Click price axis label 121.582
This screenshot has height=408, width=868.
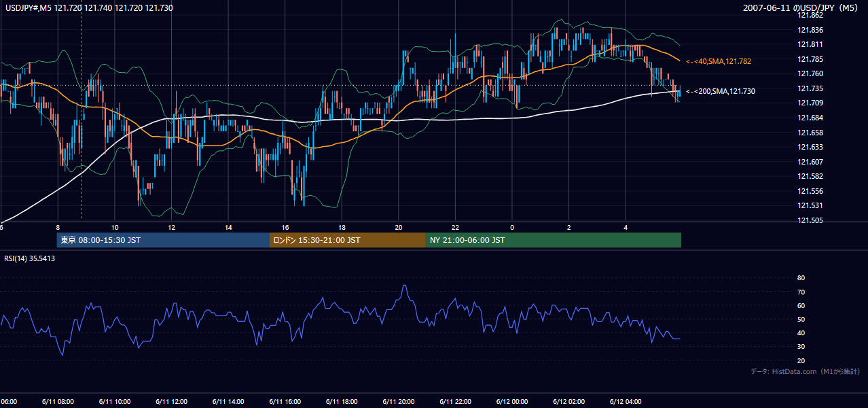(810, 176)
